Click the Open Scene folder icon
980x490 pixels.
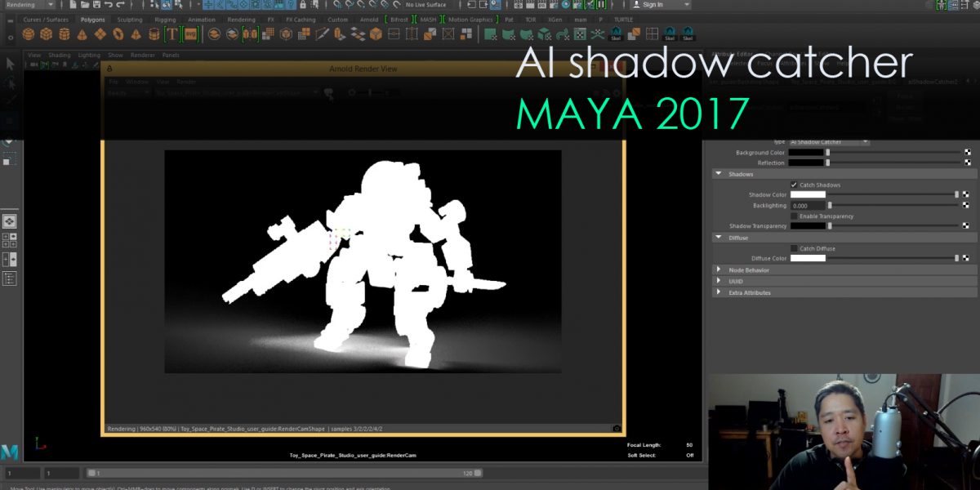tap(83, 5)
